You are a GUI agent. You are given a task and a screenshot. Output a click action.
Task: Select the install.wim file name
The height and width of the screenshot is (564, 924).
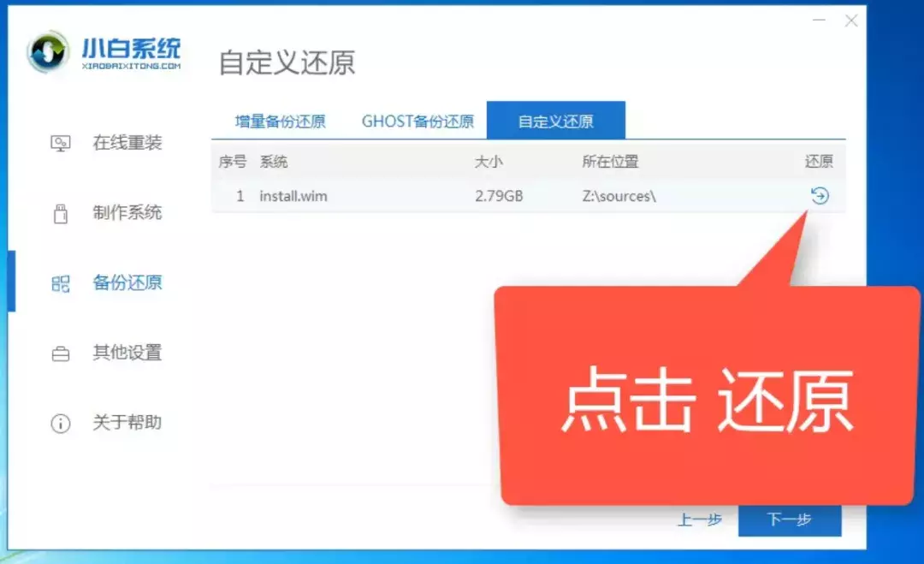293,196
